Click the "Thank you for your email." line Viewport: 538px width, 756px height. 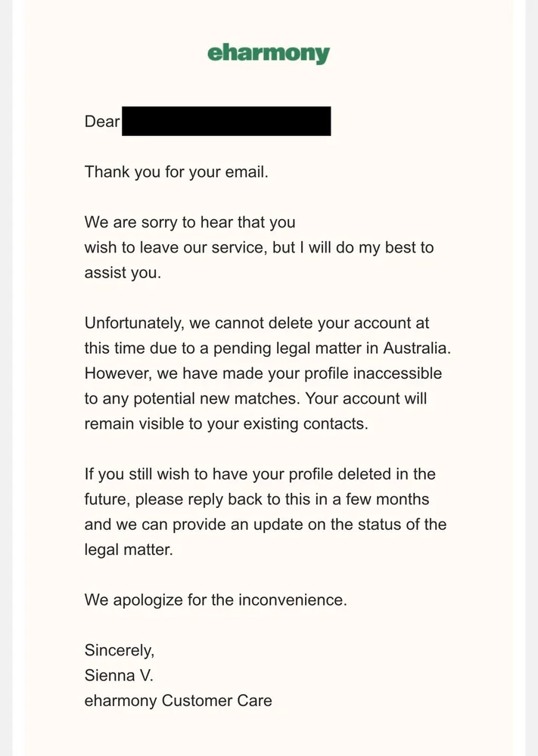coord(176,172)
